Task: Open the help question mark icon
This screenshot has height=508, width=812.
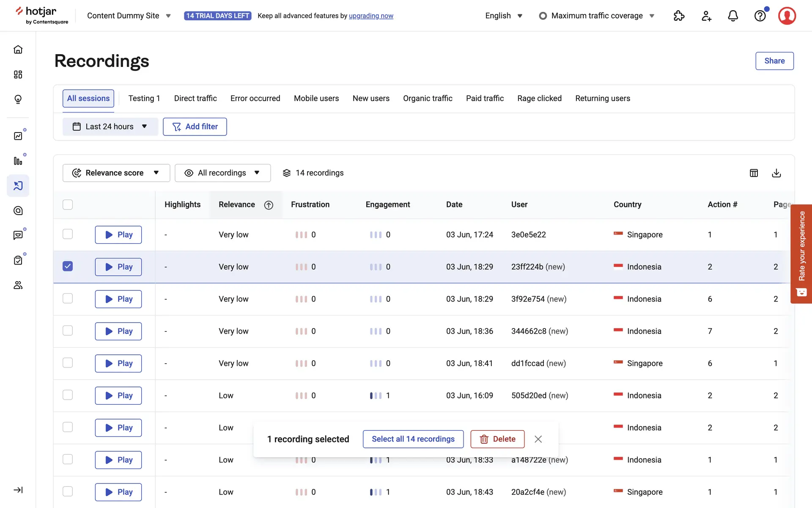Action: coord(760,16)
